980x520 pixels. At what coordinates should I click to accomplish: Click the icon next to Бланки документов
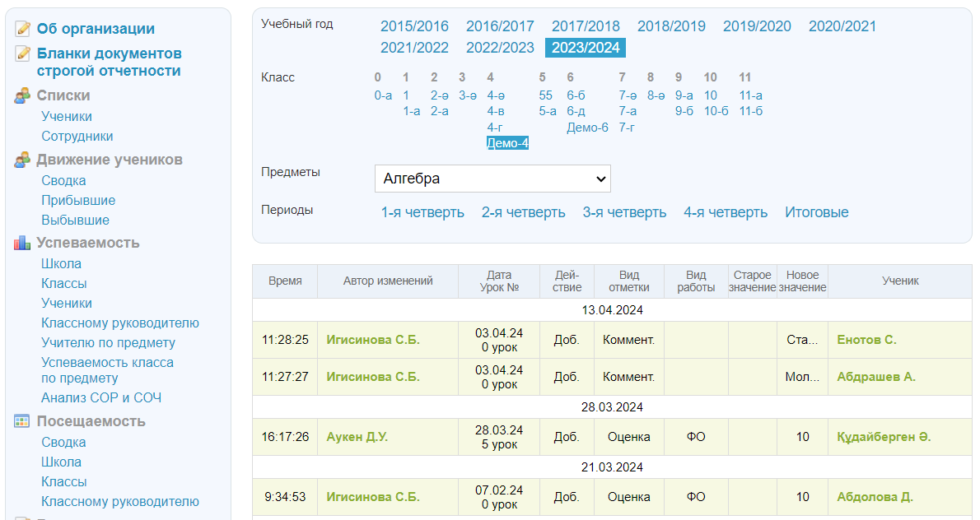pos(23,54)
